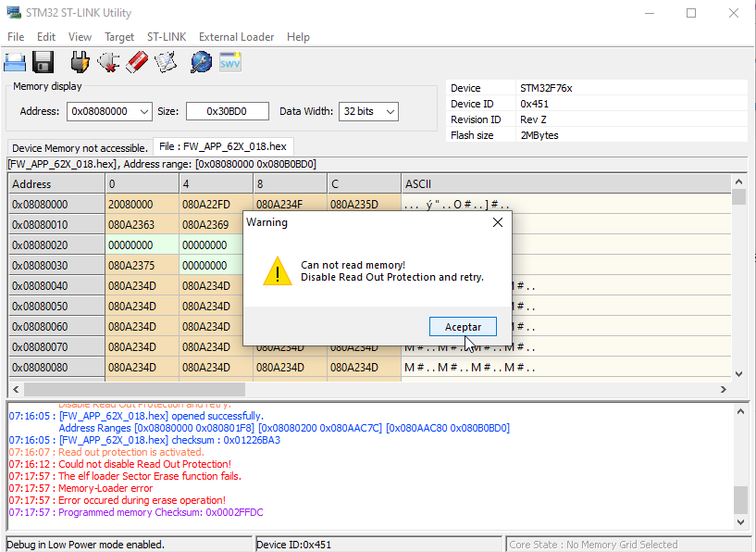The height and width of the screenshot is (552, 756).
Task: Click the Open file toolbar icon
Action: [15, 63]
